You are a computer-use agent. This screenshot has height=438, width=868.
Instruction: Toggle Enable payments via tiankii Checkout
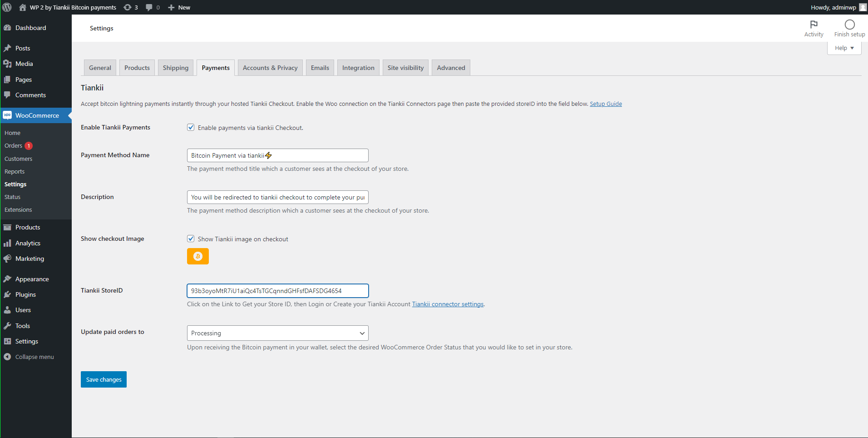coord(191,127)
